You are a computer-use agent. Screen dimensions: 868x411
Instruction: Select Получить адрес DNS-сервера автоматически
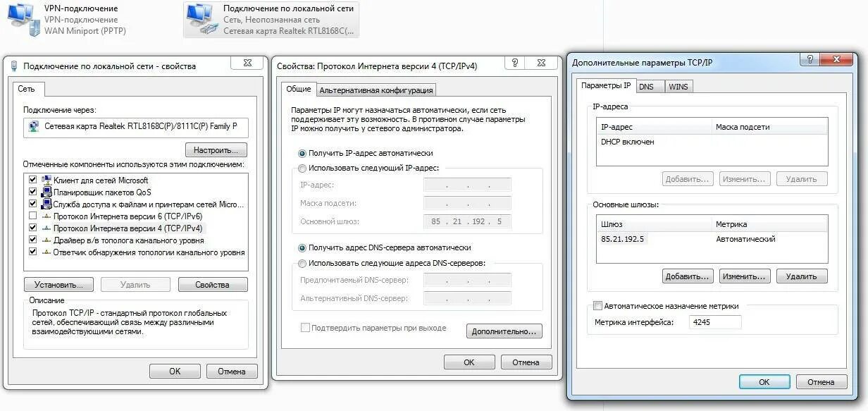coord(302,248)
